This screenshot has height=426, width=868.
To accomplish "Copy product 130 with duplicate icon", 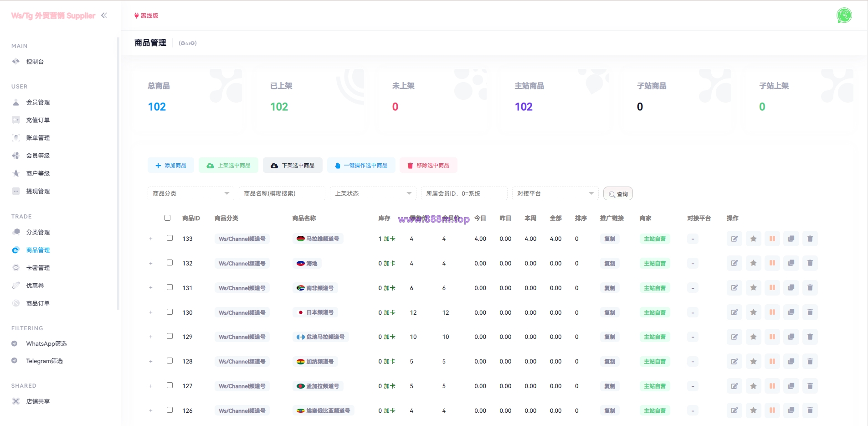I will click(x=791, y=312).
